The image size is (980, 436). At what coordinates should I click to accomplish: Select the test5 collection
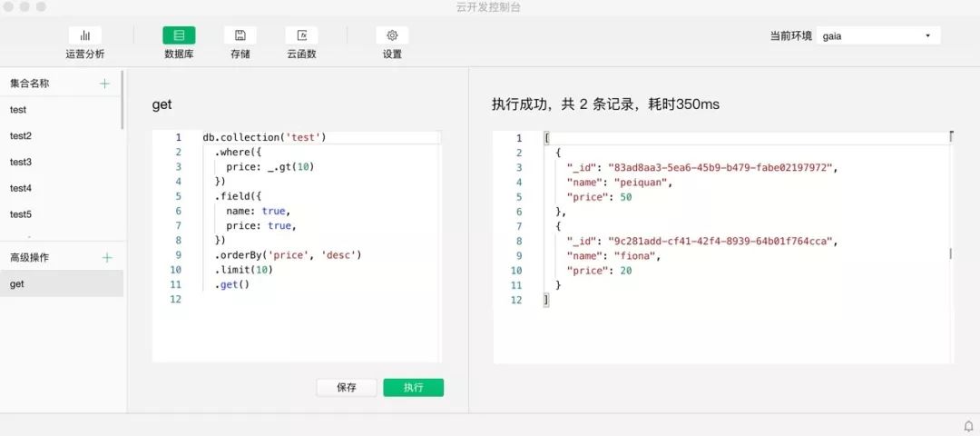click(x=62, y=214)
